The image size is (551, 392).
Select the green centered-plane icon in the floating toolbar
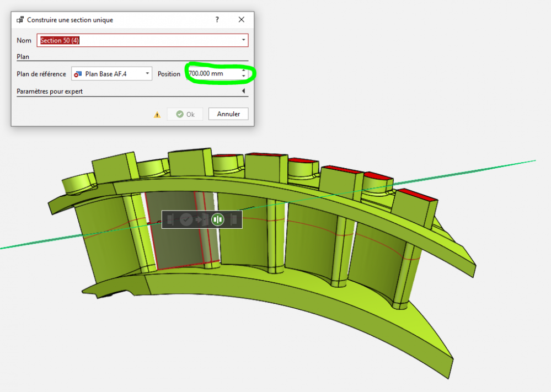pos(217,219)
